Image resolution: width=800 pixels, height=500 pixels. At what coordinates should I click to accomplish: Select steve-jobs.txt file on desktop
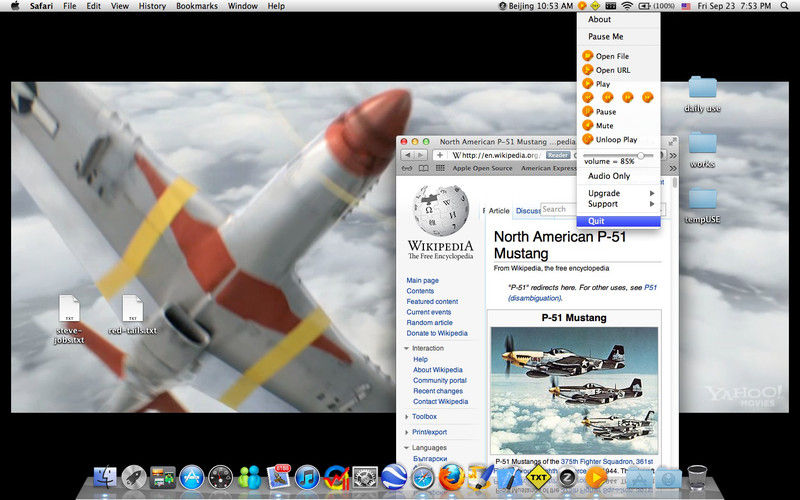(x=69, y=319)
